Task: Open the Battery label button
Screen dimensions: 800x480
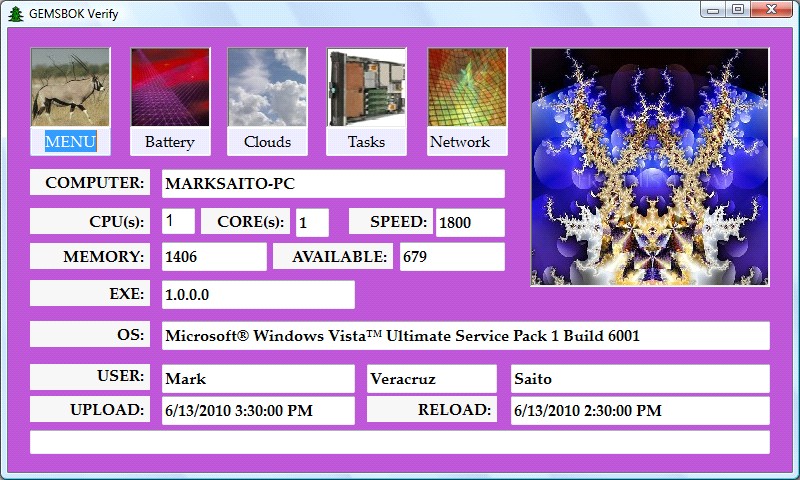Action: 170,141
